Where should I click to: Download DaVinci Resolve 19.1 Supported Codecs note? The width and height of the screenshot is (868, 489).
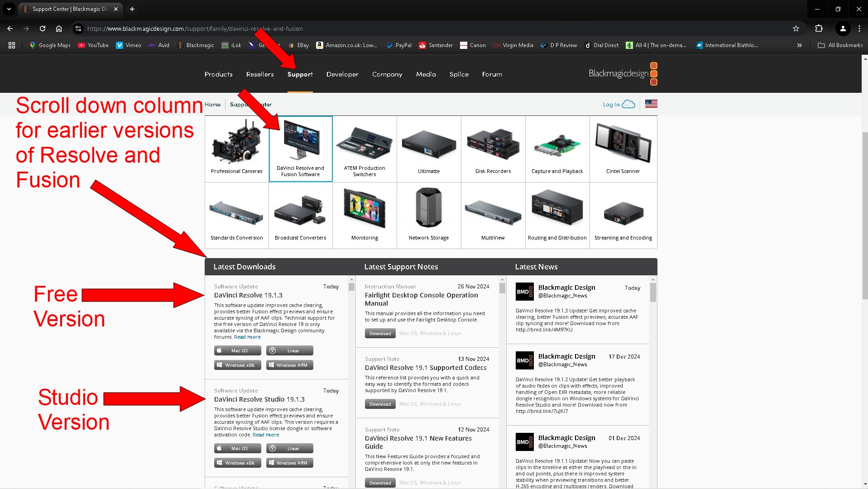(x=380, y=404)
